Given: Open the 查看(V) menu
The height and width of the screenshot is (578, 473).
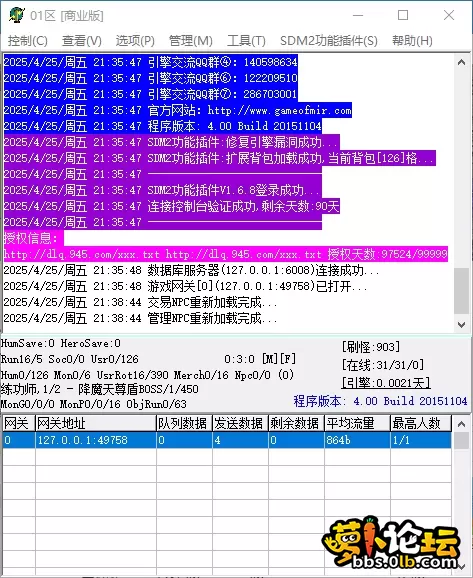Looking at the screenshot, I should click(x=81, y=41).
